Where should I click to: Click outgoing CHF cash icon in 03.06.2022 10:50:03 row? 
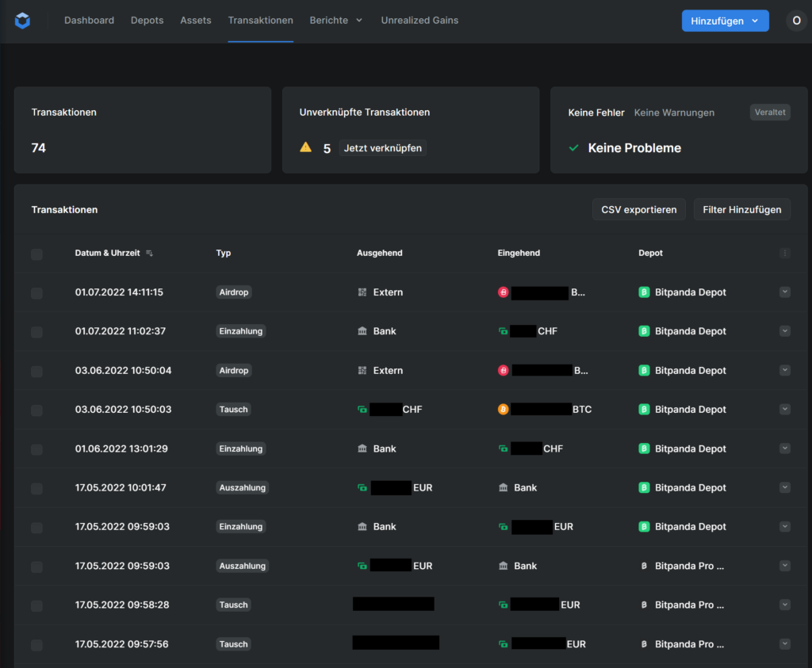click(x=362, y=410)
